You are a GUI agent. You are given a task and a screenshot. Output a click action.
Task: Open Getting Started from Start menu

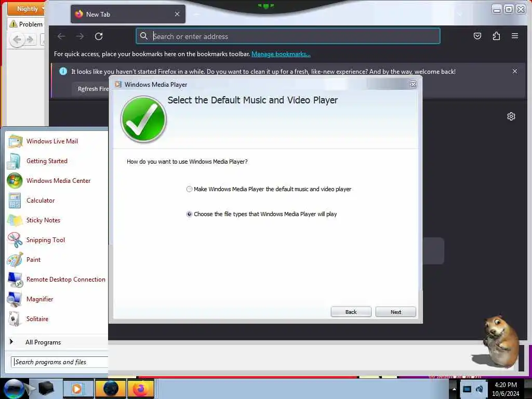pos(56,161)
